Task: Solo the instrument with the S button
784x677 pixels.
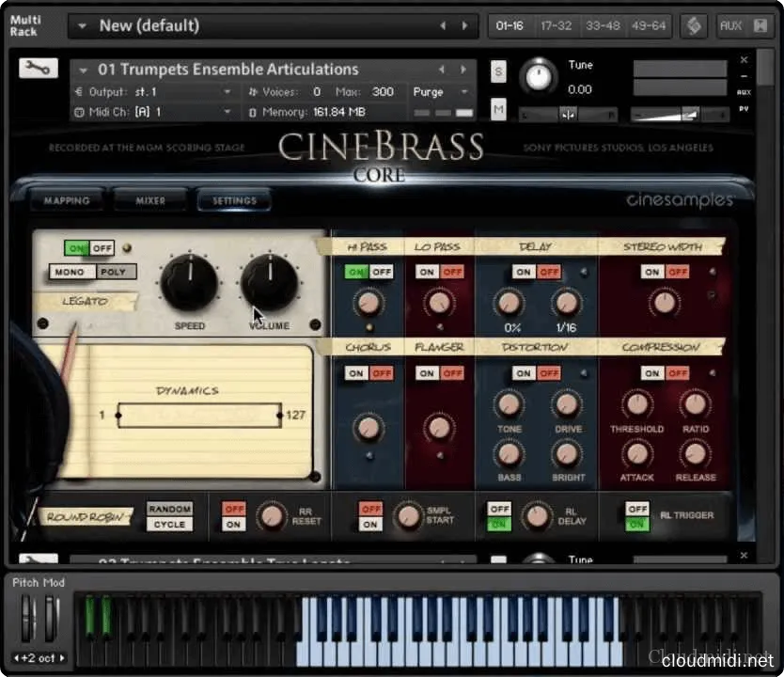Action: [x=498, y=71]
